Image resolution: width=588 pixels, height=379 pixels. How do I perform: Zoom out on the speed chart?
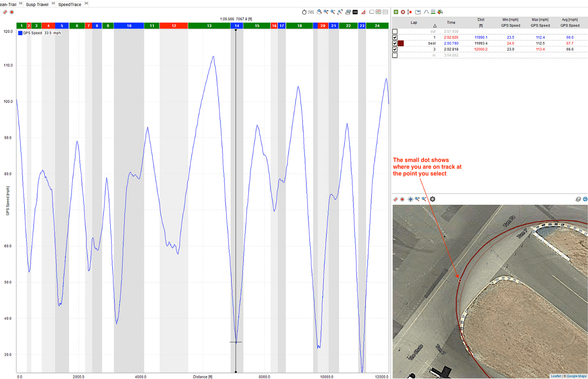click(x=333, y=12)
